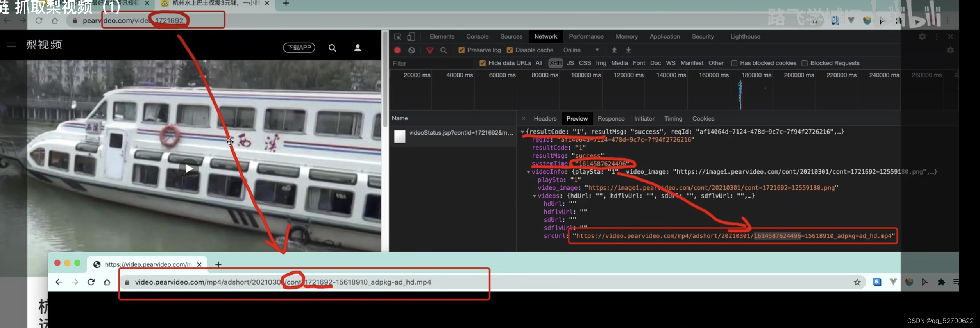
Task: Close the video.pearvideo.com tab in lower browser
Action: click(x=199, y=264)
